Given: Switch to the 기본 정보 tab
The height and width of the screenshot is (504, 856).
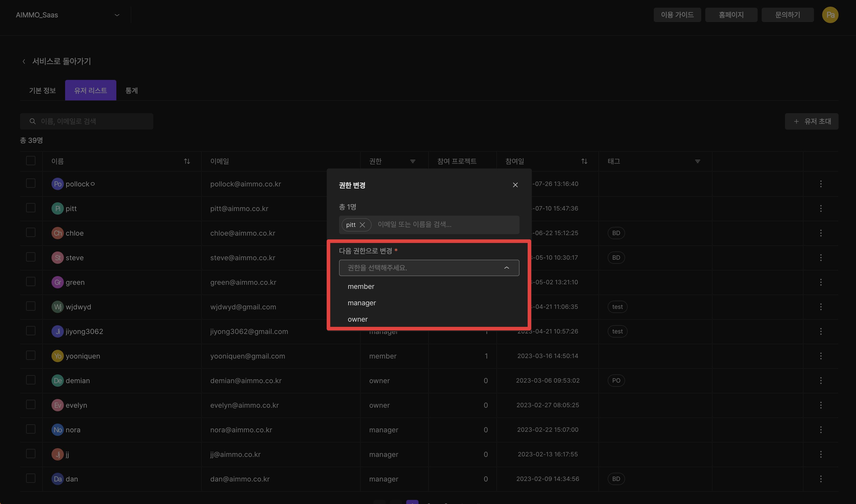Looking at the screenshot, I should (x=43, y=90).
